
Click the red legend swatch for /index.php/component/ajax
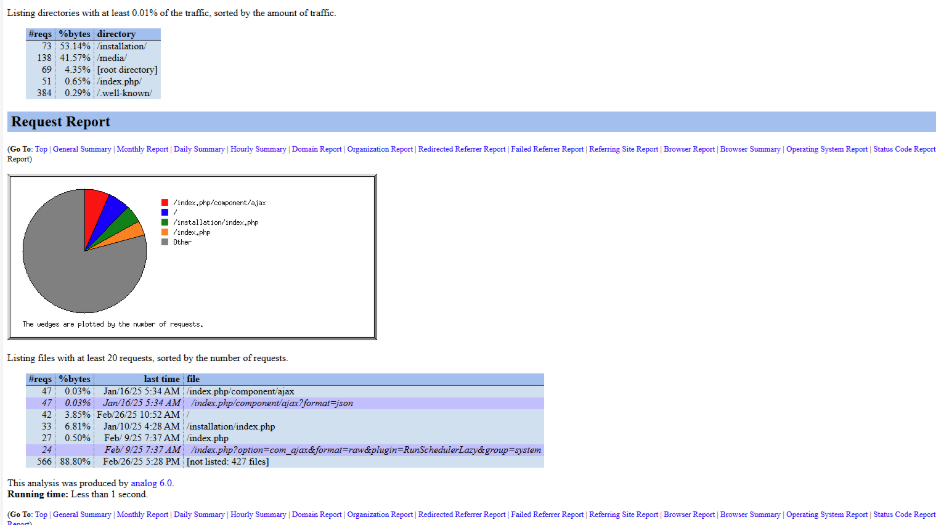coord(164,202)
